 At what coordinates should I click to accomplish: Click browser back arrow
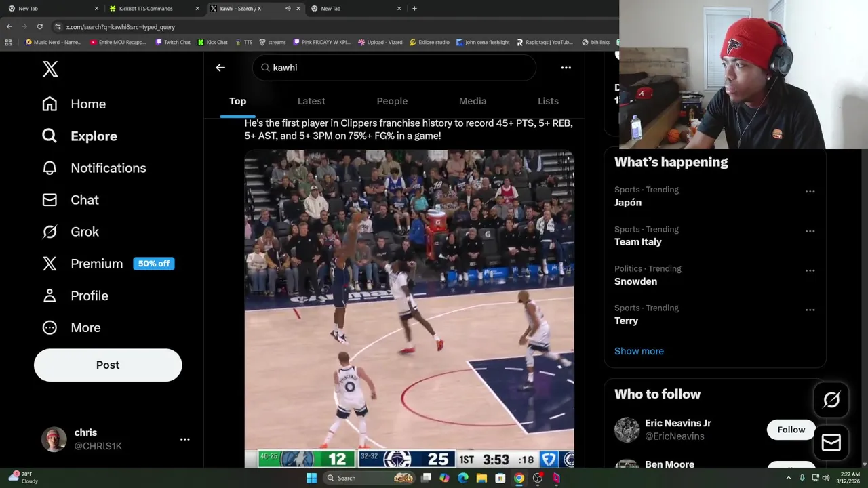point(9,26)
